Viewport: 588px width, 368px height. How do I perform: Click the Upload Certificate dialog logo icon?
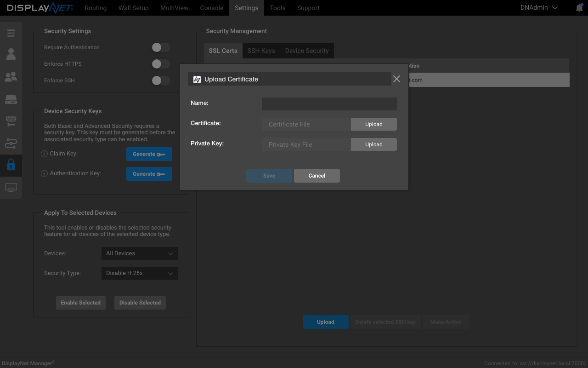(197, 79)
